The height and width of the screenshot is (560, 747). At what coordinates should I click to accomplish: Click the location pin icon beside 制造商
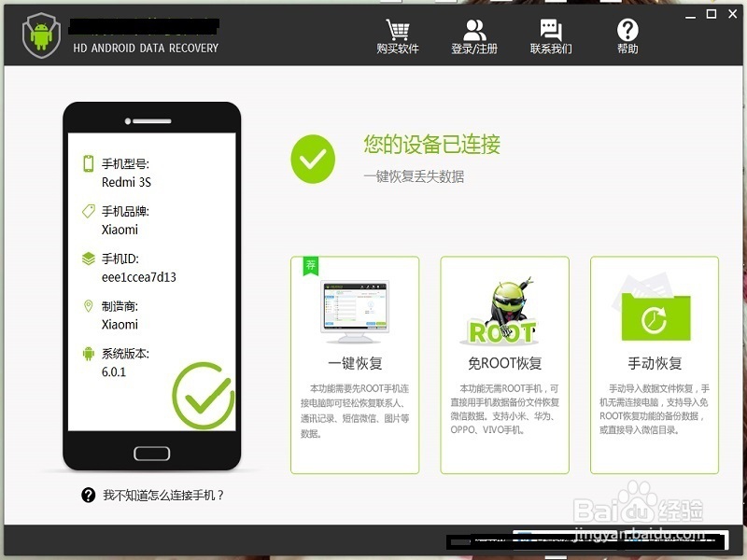(x=88, y=306)
